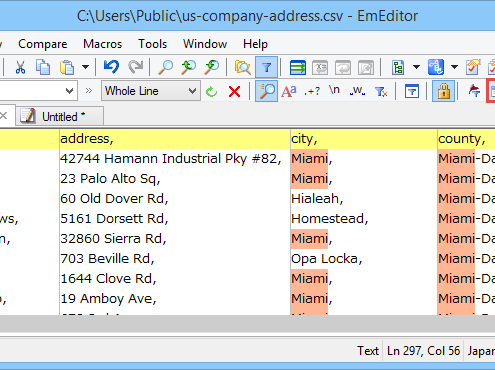
Task: Toggle the Filter toolbar funnel button
Action: [266, 67]
